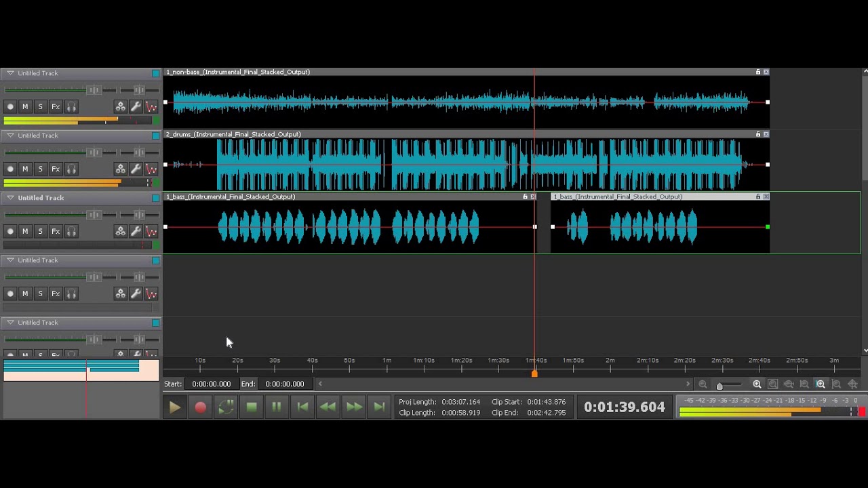Collapse the fourth Untitled Track triangle

click(10, 260)
